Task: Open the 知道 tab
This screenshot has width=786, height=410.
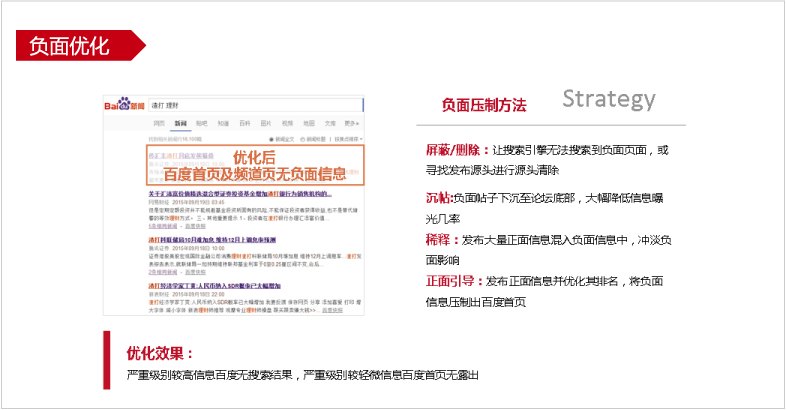Action: click(x=222, y=122)
